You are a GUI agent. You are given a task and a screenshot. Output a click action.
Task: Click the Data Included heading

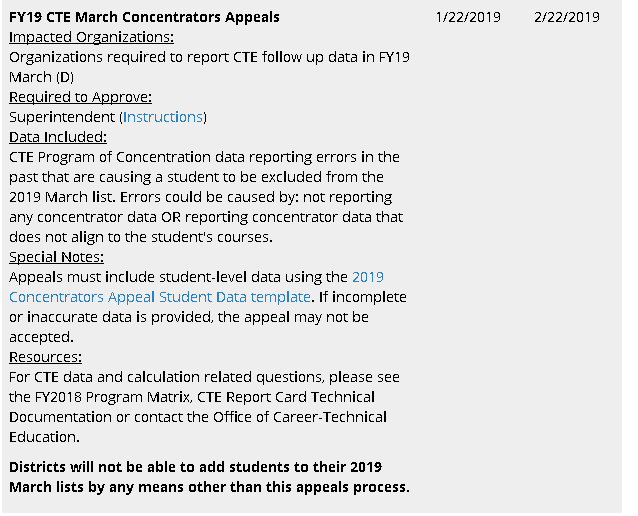(x=58, y=137)
